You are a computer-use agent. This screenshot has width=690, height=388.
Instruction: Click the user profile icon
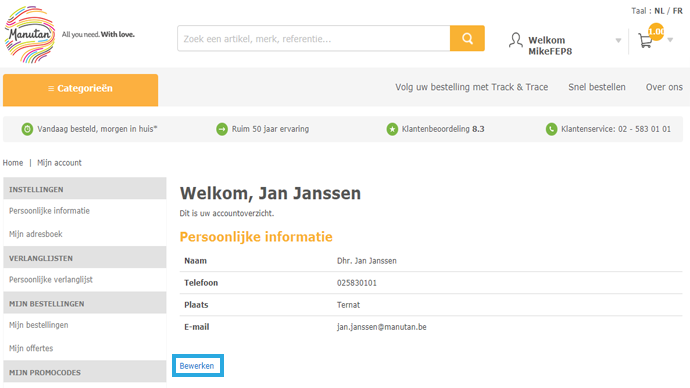[515, 40]
